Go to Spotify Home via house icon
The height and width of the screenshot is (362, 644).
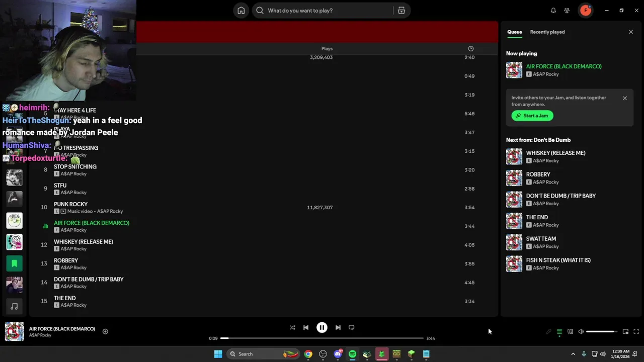click(x=241, y=11)
